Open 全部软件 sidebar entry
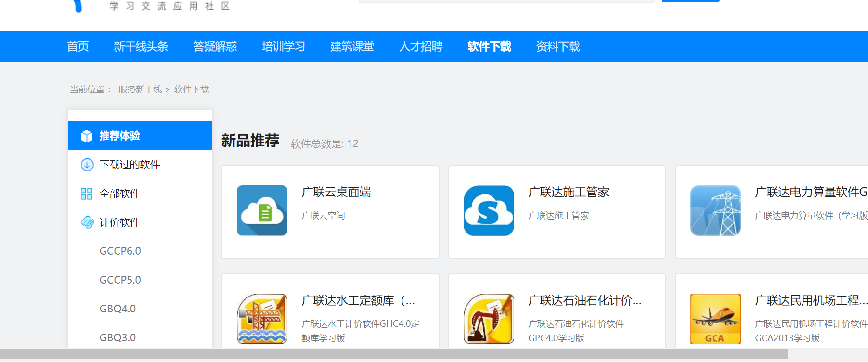 (x=120, y=194)
